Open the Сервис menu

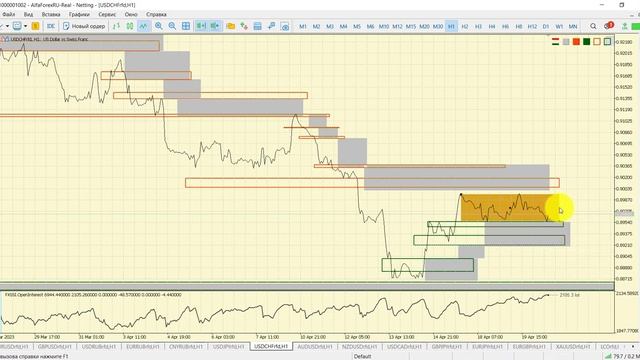(107, 14)
